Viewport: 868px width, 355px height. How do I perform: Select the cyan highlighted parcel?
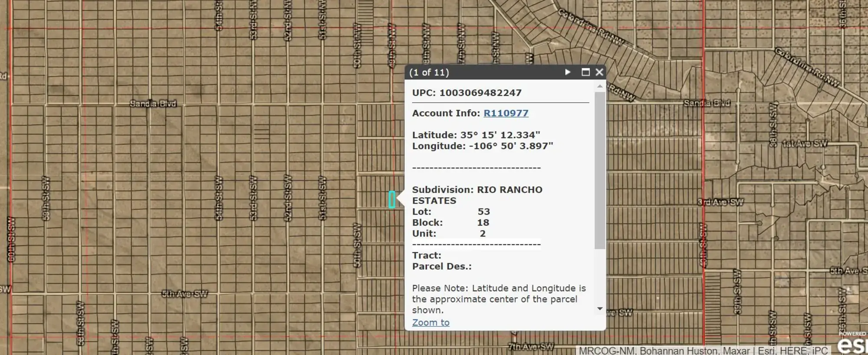tap(392, 199)
